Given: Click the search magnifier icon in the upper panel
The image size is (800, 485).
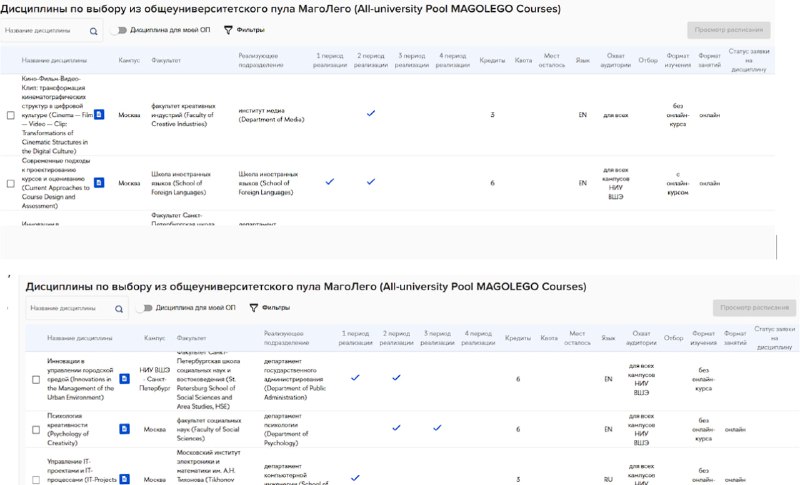Looking at the screenshot, I should point(93,31).
